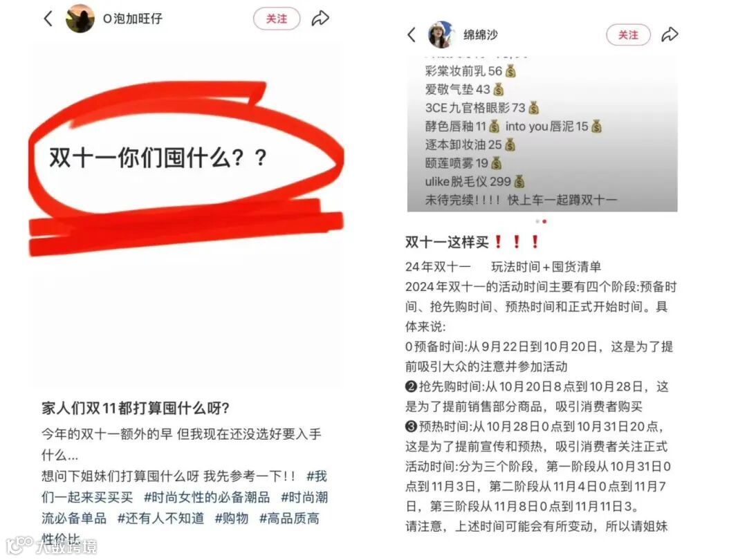Share O泡加旺仔's post via arrow icon
The width and height of the screenshot is (747, 560).
pyautogui.click(x=321, y=19)
